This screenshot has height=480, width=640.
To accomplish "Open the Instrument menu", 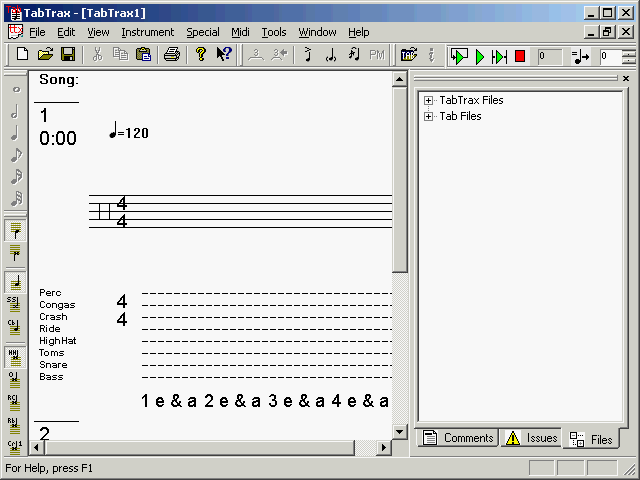I will 148,32.
